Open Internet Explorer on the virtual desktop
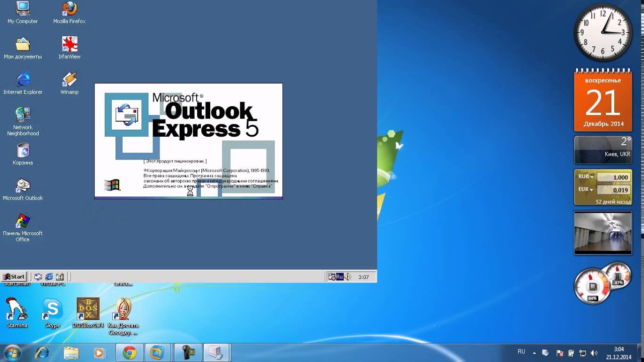644x362 pixels. [23, 84]
